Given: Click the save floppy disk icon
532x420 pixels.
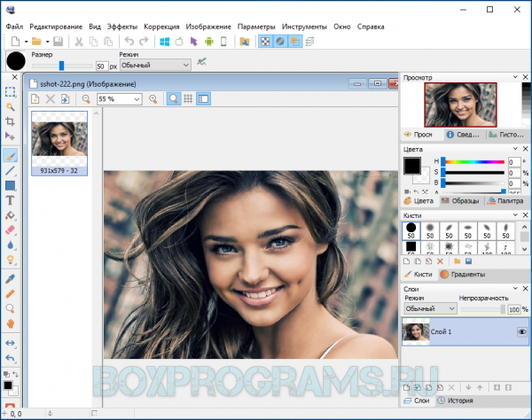Looking at the screenshot, I should (x=58, y=42).
